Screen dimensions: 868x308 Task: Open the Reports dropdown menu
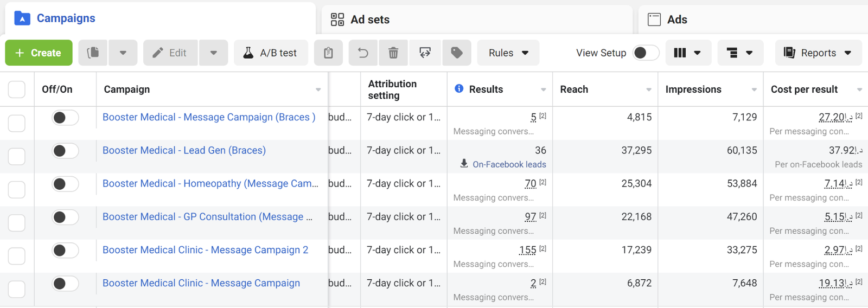click(818, 53)
